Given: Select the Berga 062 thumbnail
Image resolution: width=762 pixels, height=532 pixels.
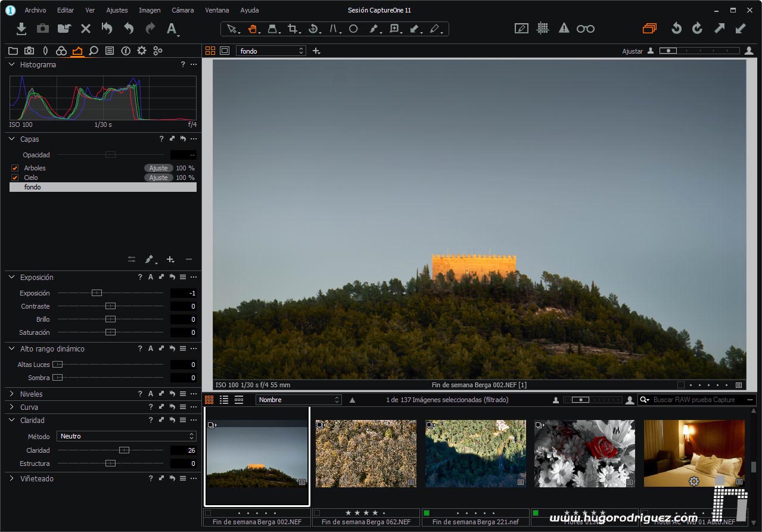Looking at the screenshot, I should pos(366,453).
